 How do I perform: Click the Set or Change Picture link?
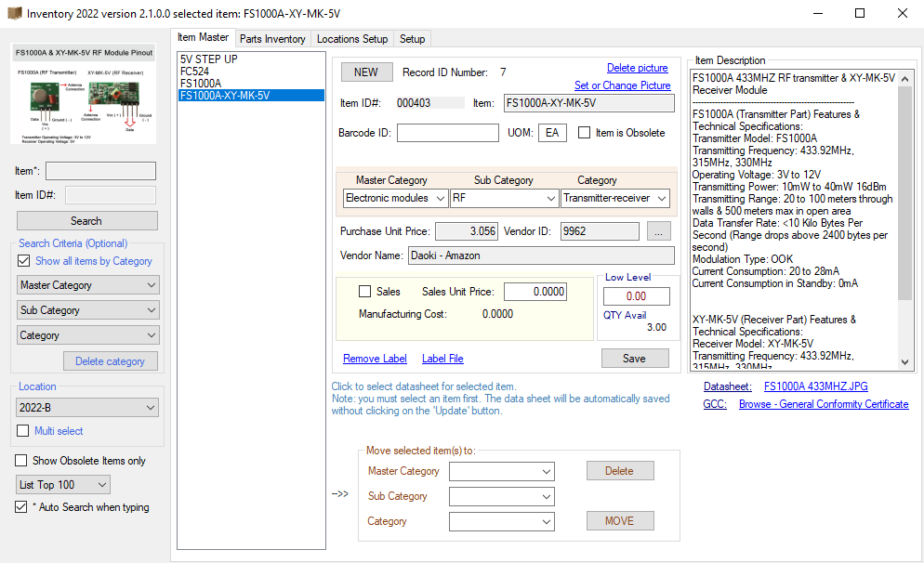(622, 85)
